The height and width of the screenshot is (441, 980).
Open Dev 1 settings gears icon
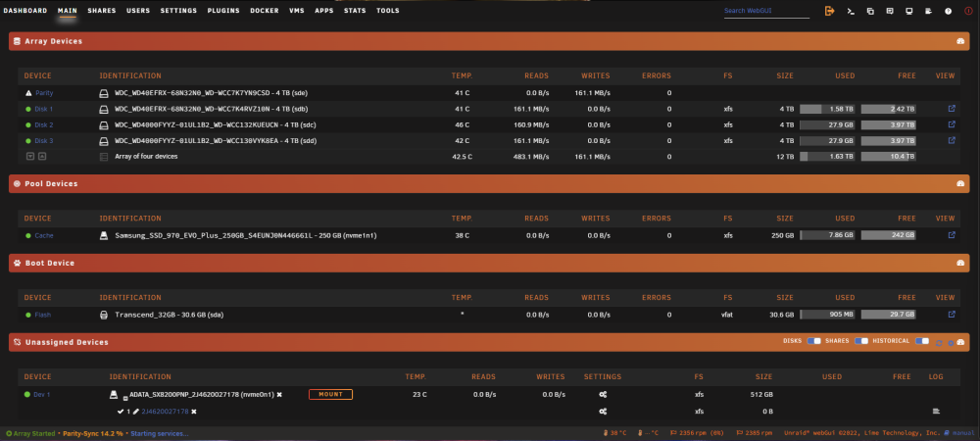[x=603, y=395]
